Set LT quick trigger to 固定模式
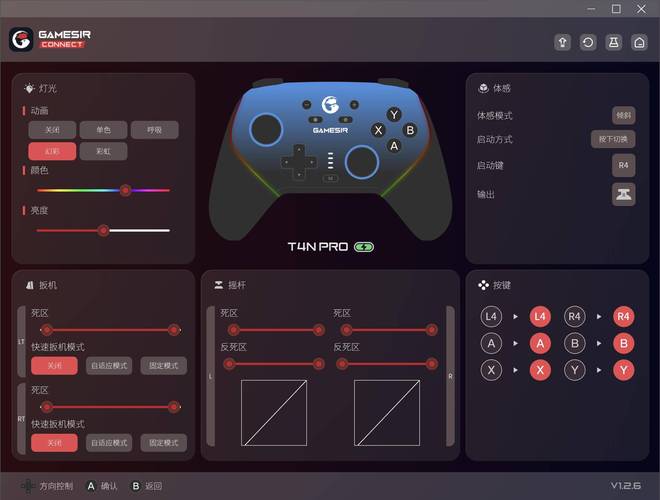The height and width of the screenshot is (500, 660). [164, 365]
